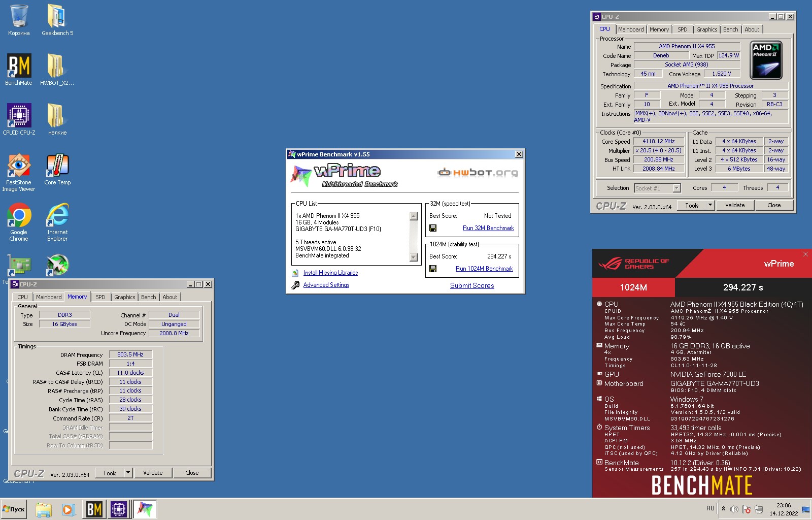The width and height of the screenshot is (812, 520).
Task: Click Run 32M Benchmark link
Action: click(x=488, y=228)
